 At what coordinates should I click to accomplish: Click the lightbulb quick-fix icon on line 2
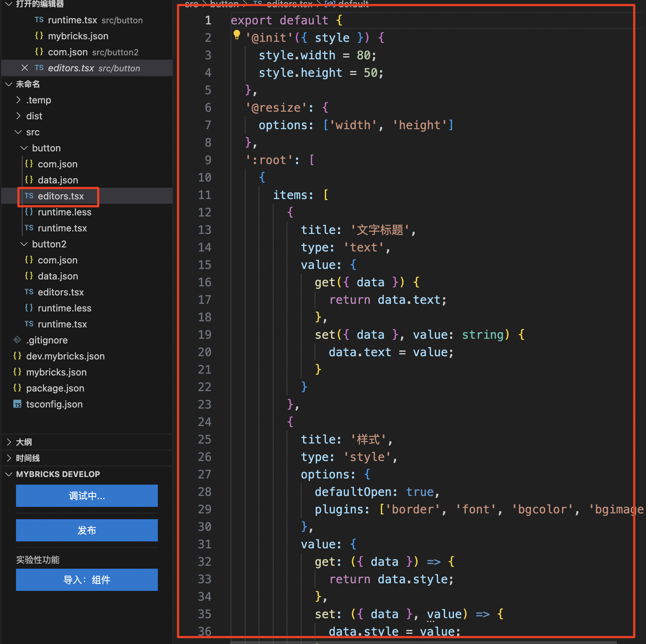tap(237, 35)
